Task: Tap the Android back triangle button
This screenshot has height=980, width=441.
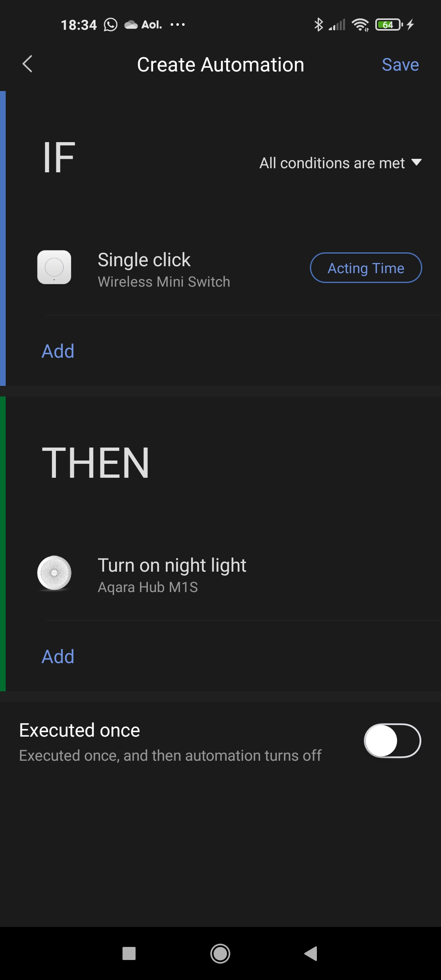Action: point(311,953)
